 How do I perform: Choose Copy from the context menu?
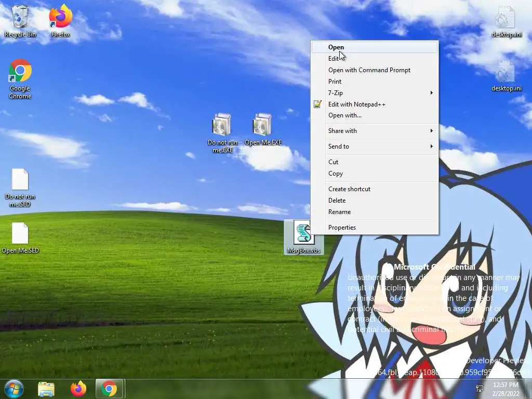point(375,174)
